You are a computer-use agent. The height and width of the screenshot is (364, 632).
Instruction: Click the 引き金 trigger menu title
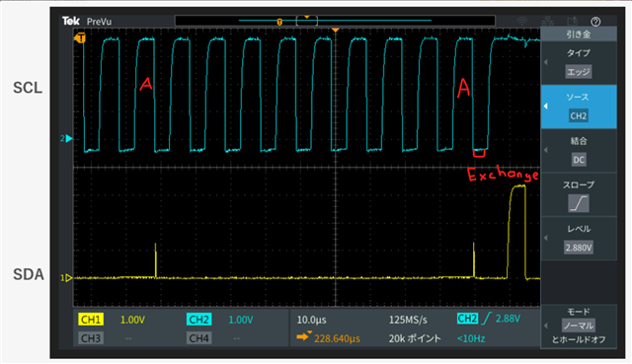579,35
